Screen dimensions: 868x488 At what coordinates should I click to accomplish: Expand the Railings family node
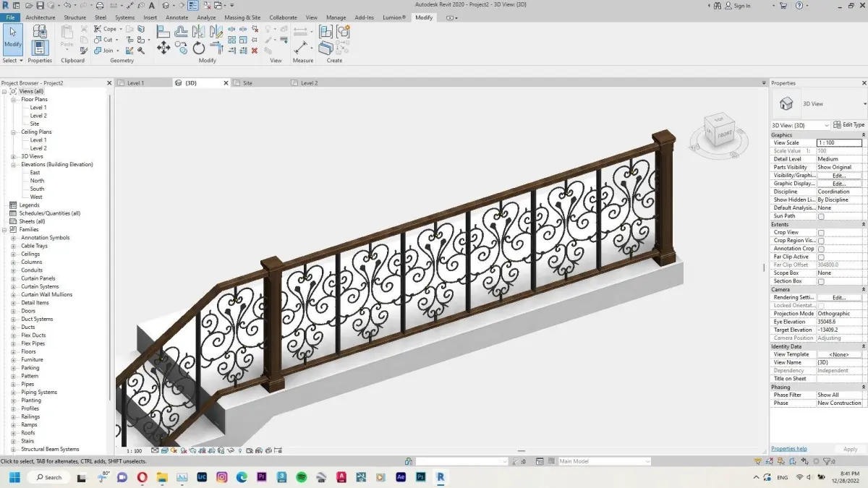[x=14, y=416]
